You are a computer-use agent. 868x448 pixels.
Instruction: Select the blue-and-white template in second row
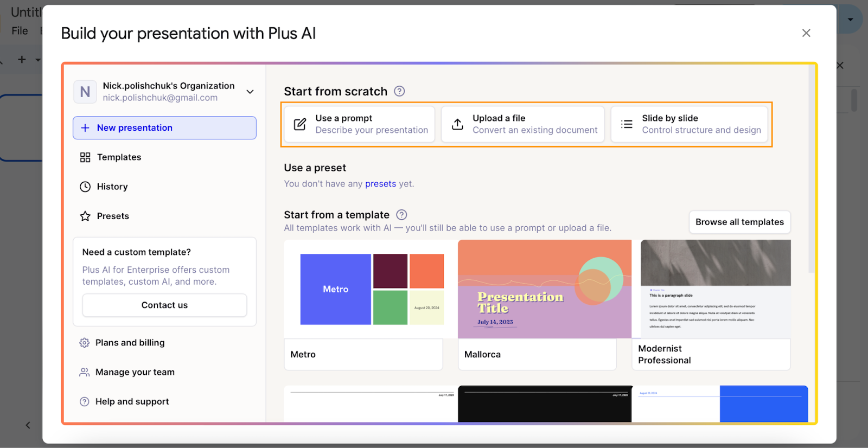pyautogui.click(x=719, y=404)
